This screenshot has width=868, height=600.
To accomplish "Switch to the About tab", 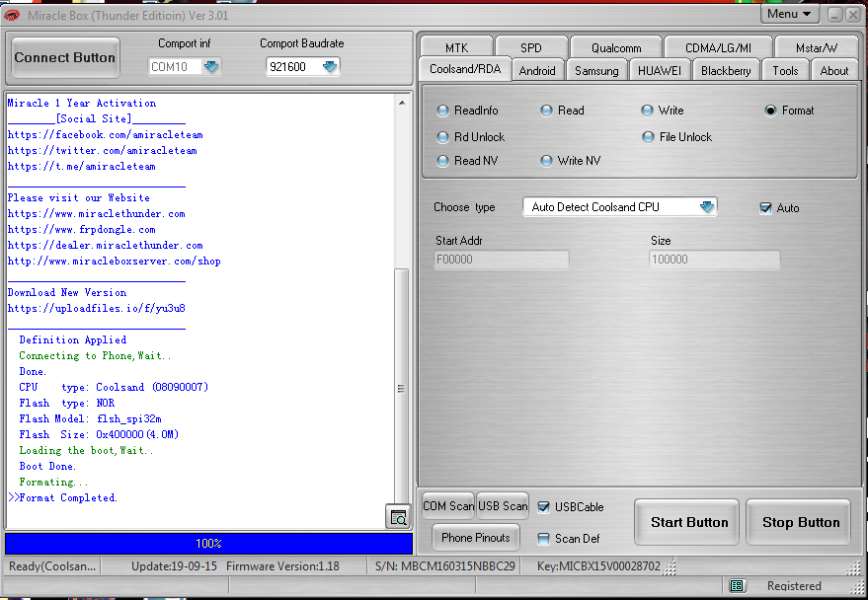I will pos(833,71).
